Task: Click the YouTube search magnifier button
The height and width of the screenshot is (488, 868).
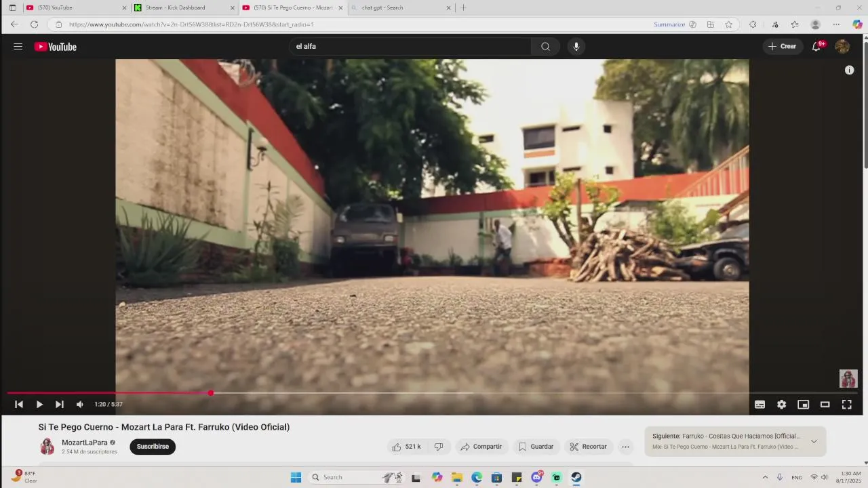Action: 545,46
